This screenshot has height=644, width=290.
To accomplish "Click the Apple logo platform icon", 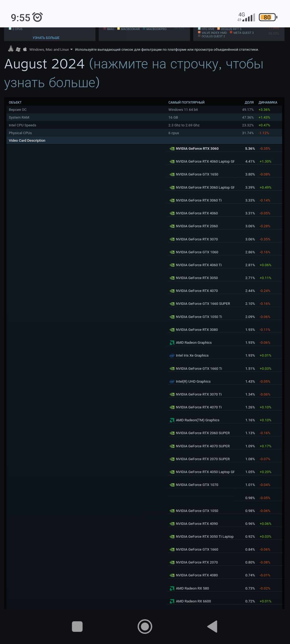I will click(x=25, y=49).
